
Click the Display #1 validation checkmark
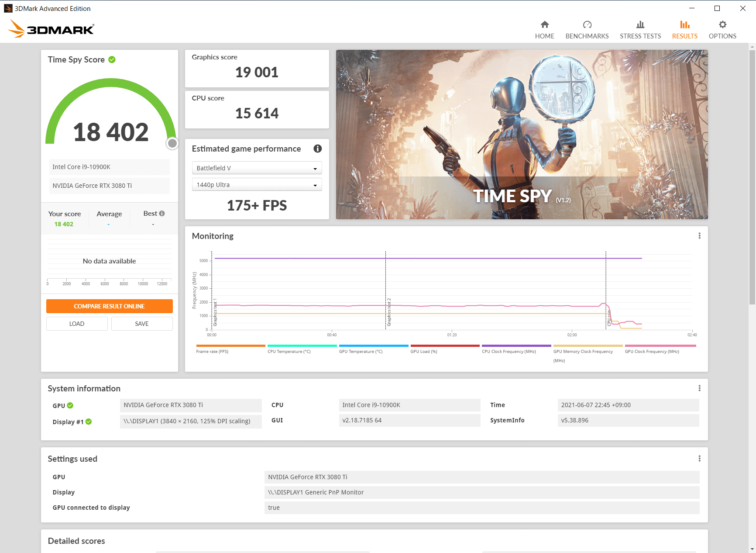(89, 422)
